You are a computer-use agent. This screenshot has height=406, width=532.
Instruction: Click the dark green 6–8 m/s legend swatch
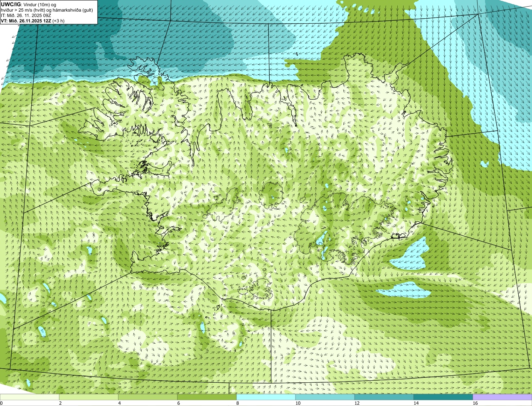[x=207, y=397]
